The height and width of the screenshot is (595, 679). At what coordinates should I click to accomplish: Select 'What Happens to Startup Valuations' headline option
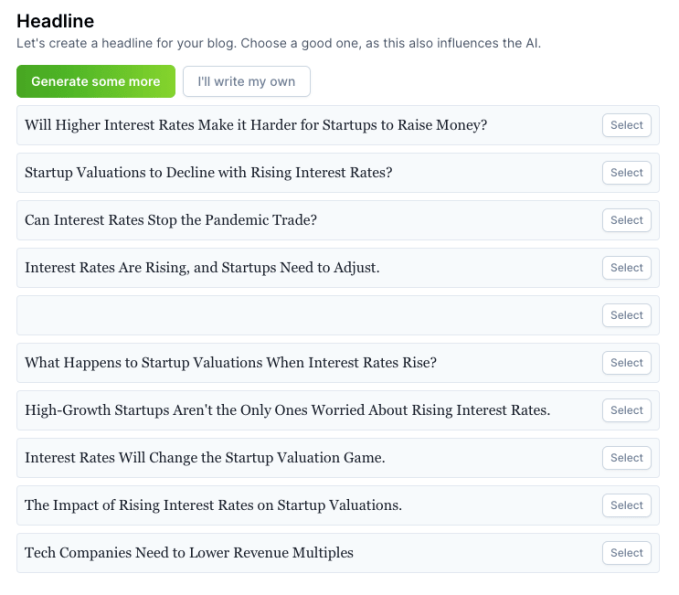626,363
